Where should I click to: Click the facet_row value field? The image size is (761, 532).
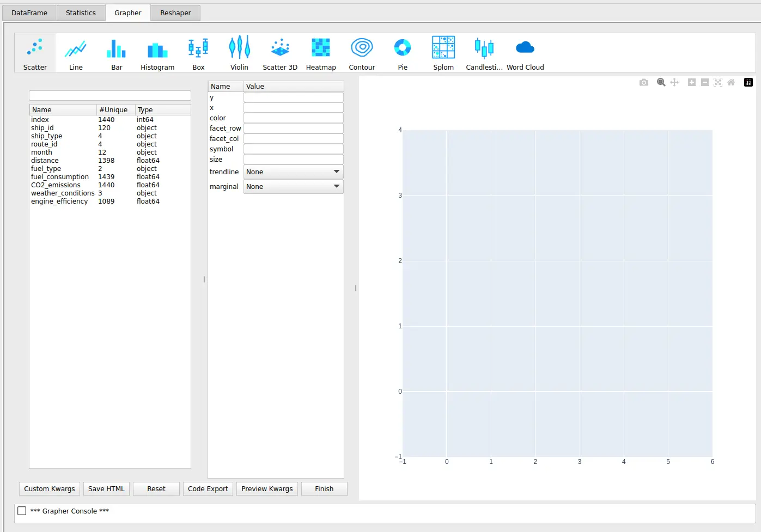tap(294, 128)
